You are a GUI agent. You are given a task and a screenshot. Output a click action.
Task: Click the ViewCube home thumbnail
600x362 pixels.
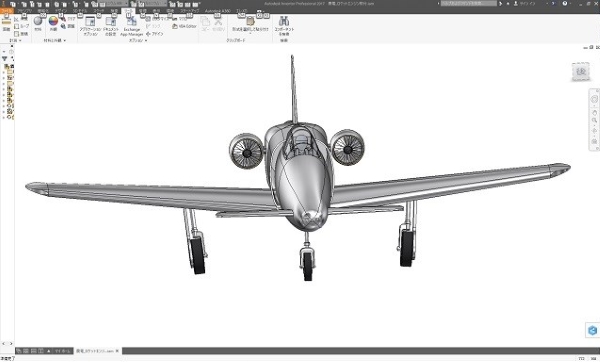coord(581,72)
